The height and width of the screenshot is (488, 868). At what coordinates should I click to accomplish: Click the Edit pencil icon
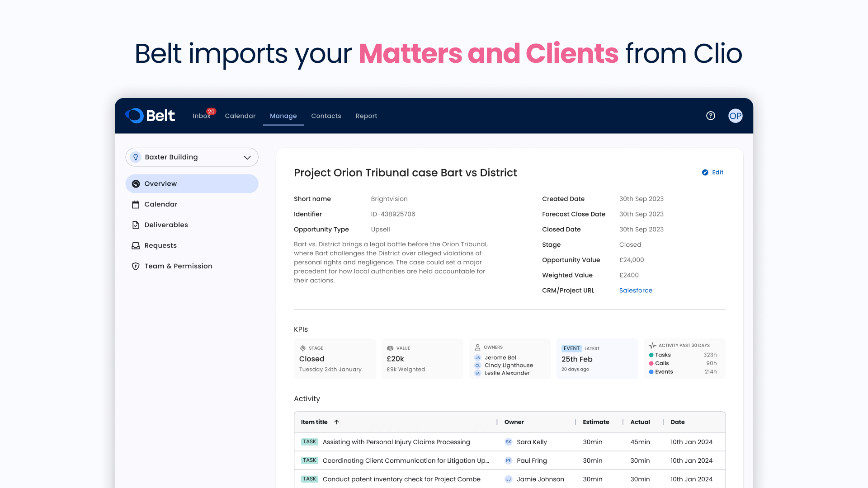(x=705, y=173)
